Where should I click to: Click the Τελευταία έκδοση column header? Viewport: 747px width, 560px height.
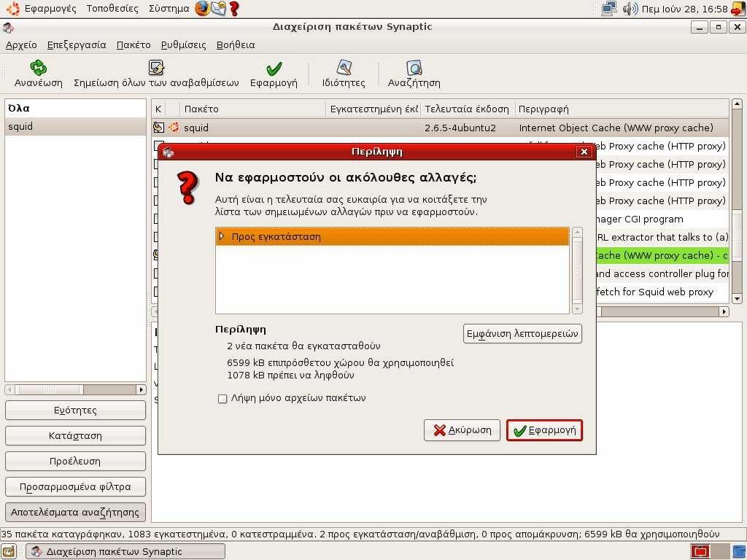468,109
